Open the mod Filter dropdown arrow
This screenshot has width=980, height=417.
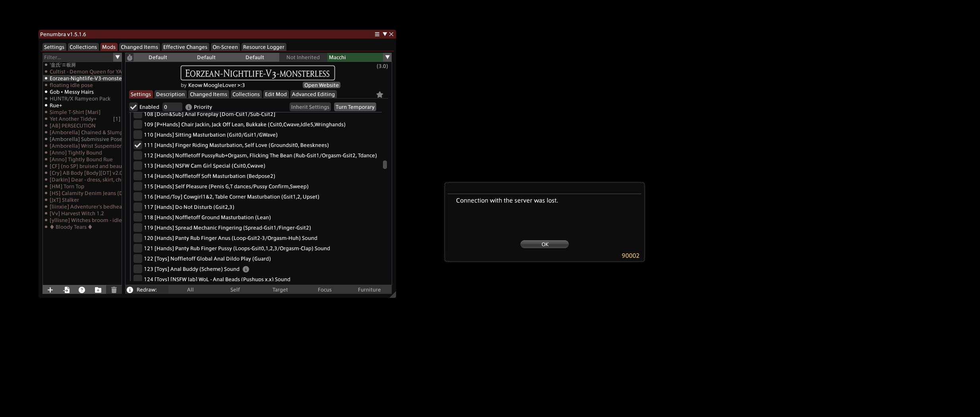click(x=118, y=57)
